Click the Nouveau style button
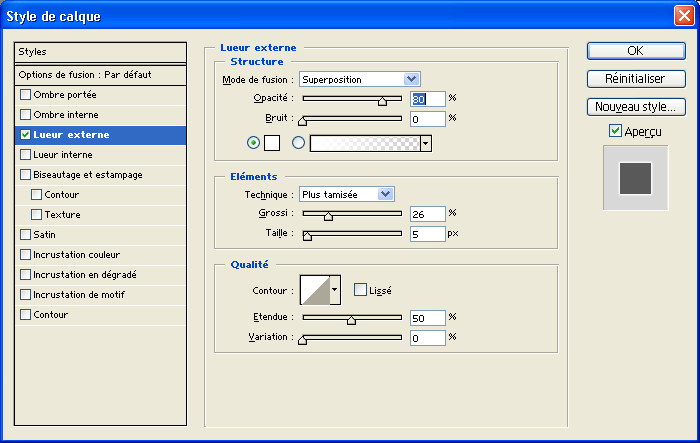The width and height of the screenshot is (700, 443). (x=635, y=106)
